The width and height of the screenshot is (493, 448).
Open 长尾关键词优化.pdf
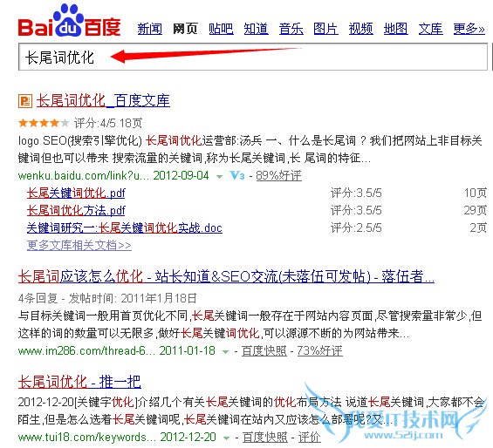pyautogui.click(x=76, y=193)
